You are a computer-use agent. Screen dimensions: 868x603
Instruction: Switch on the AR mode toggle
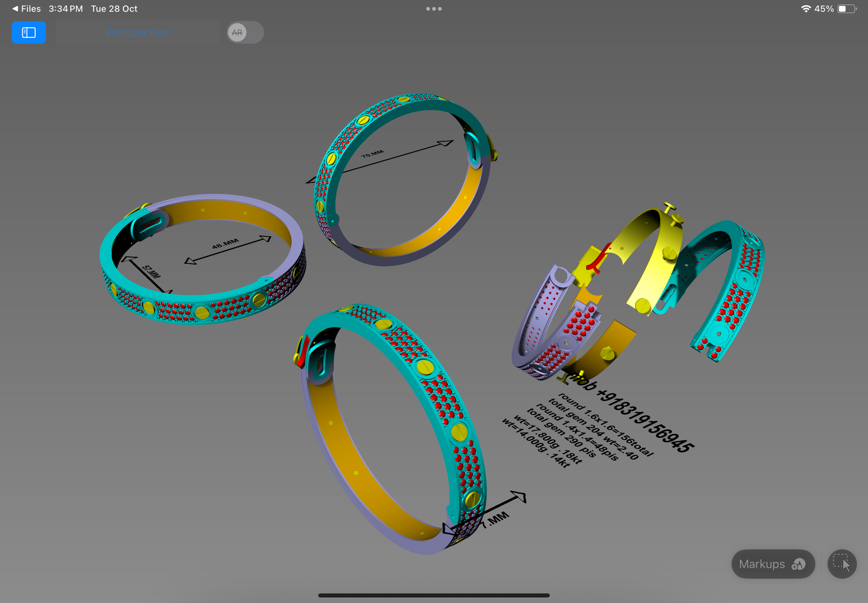click(244, 33)
